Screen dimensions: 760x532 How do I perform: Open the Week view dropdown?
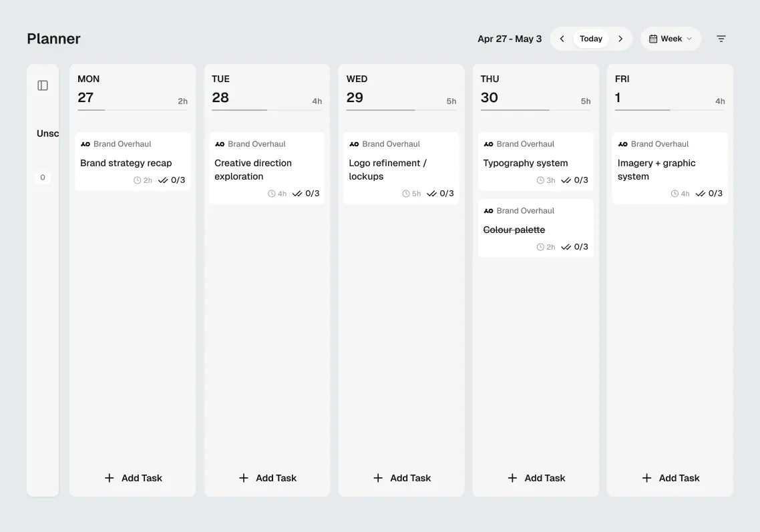click(671, 39)
